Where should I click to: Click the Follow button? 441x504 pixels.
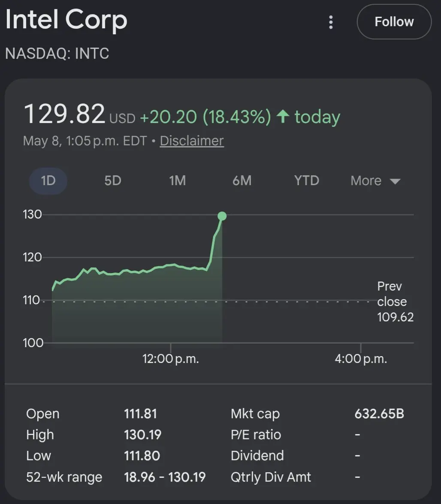pyautogui.click(x=394, y=22)
